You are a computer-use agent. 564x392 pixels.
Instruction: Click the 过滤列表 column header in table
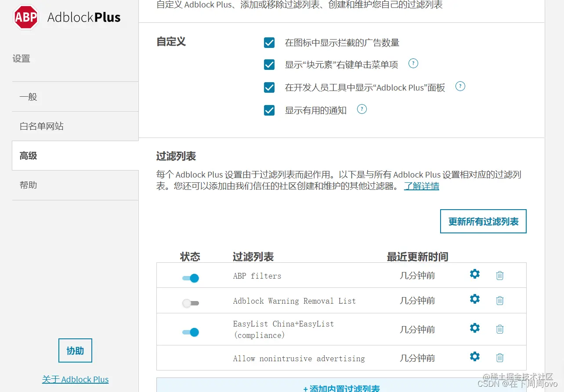click(253, 257)
